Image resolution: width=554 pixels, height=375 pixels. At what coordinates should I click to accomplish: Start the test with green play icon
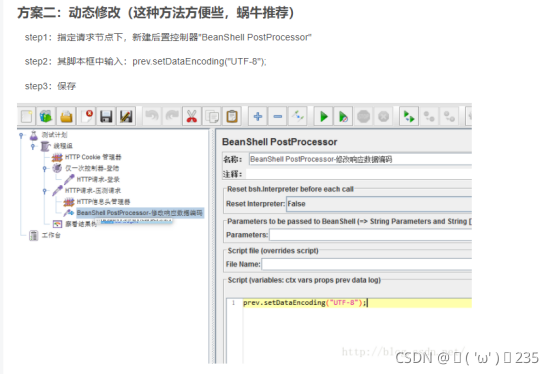point(324,116)
